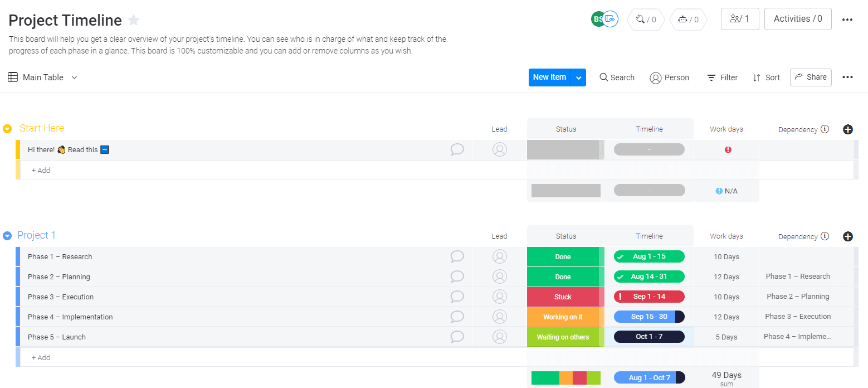Open the conversation bubble for Phase 5 – Launch
The image size is (868, 388).
click(x=457, y=337)
